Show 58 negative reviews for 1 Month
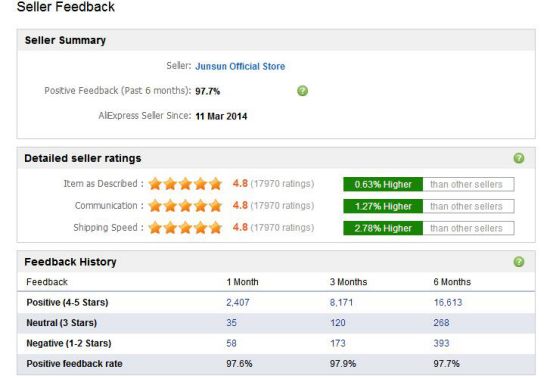 click(x=231, y=343)
